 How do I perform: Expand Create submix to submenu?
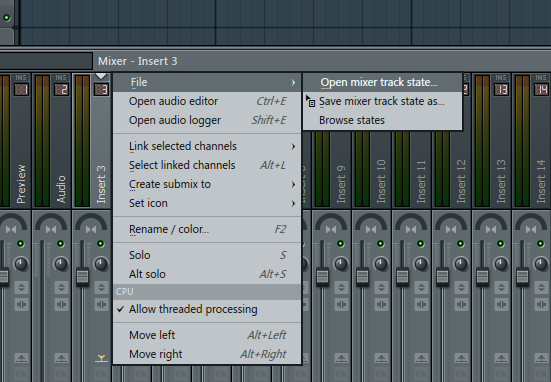[x=207, y=184]
